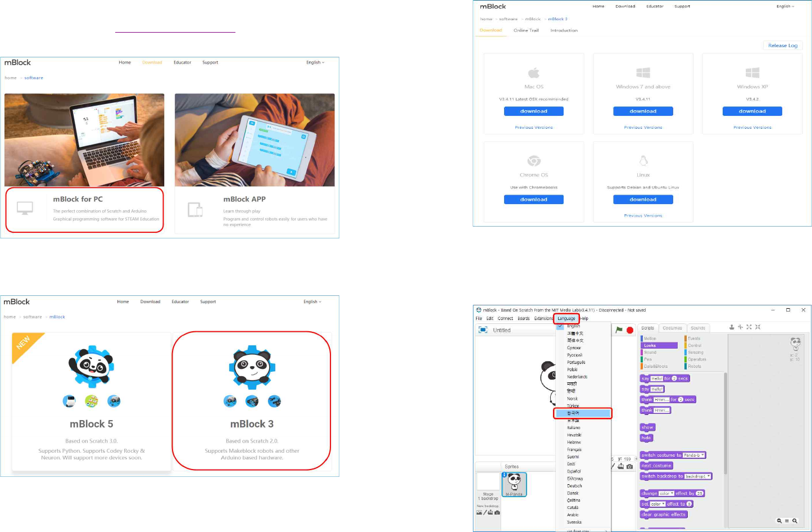Choose backdrop from library icon under New backdrop
812x532 pixels.
[479, 512]
